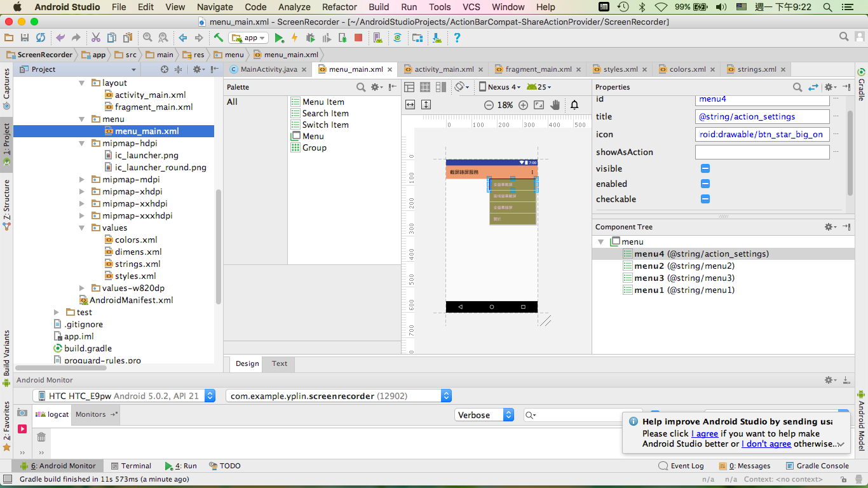This screenshot has height=488, width=868.
Task: Open the com.example.yplin.screenrecorder process dropdown
Action: pos(338,396)
